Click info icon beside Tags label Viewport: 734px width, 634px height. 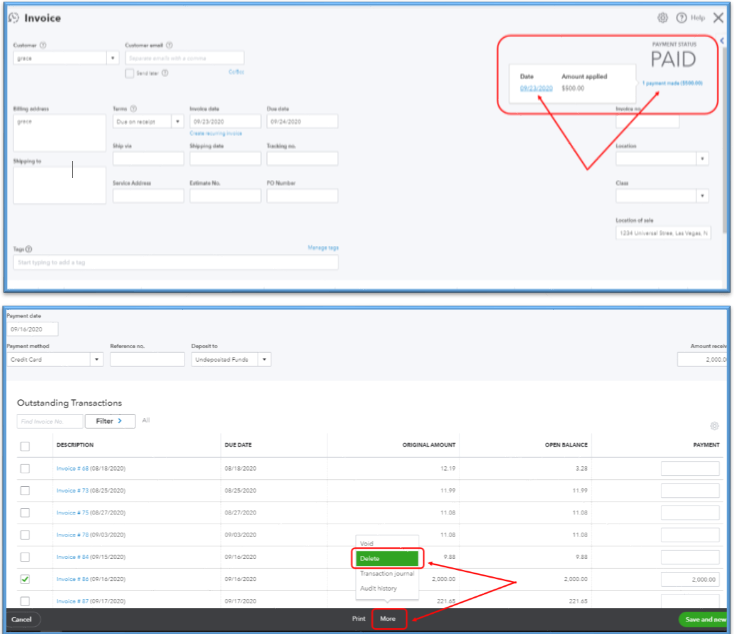pos(29,249)
